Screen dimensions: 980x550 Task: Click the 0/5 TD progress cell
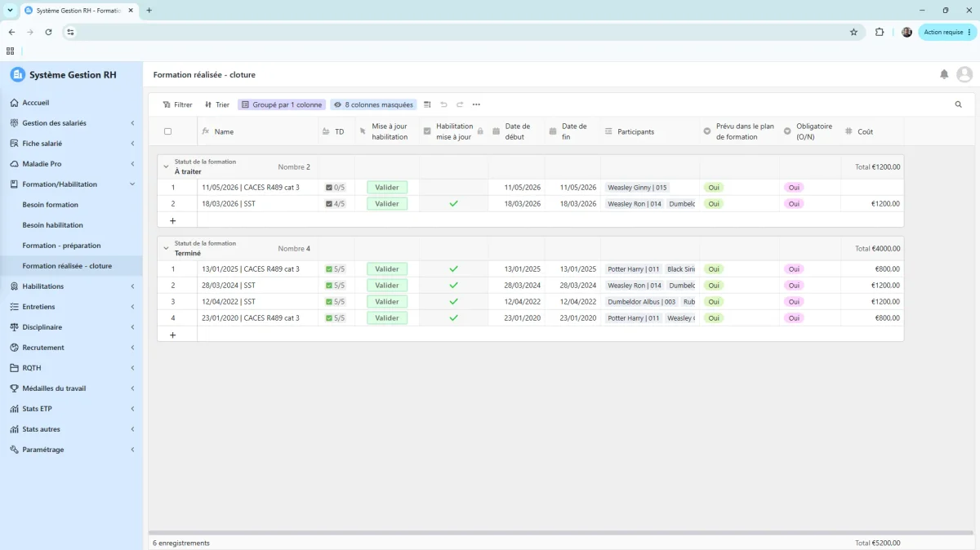pyautogui.click(x=336, y=188)
